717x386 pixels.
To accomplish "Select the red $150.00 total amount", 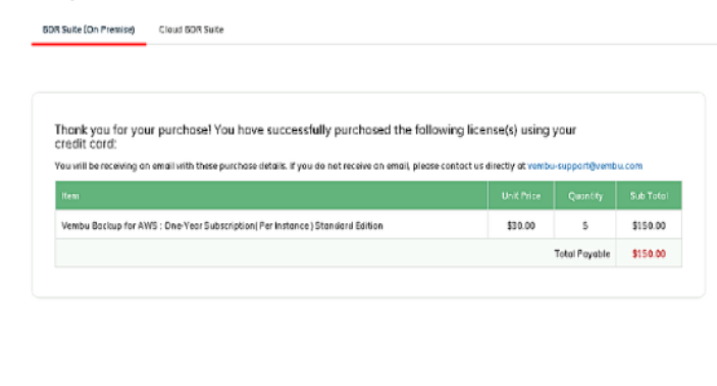I will tap(649, 254).
